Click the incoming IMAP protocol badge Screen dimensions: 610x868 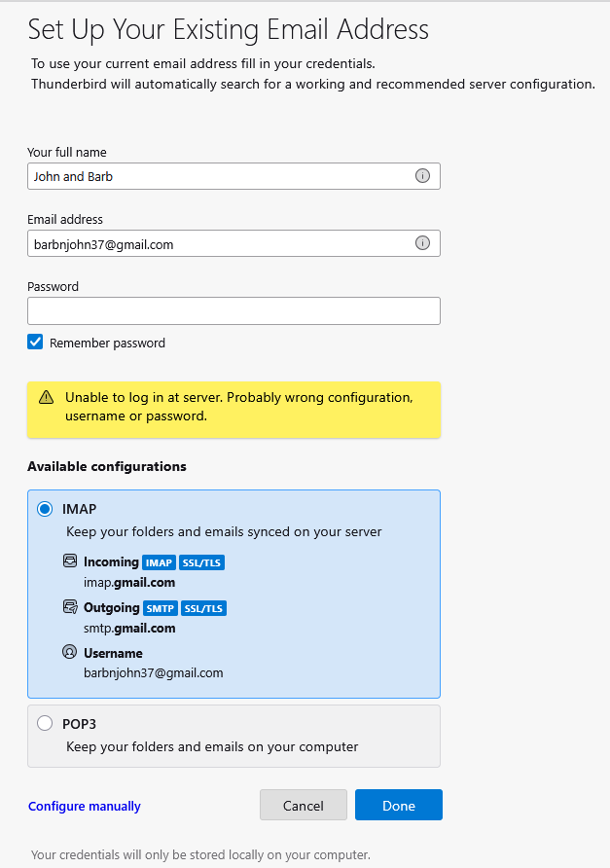pos(159,563)
